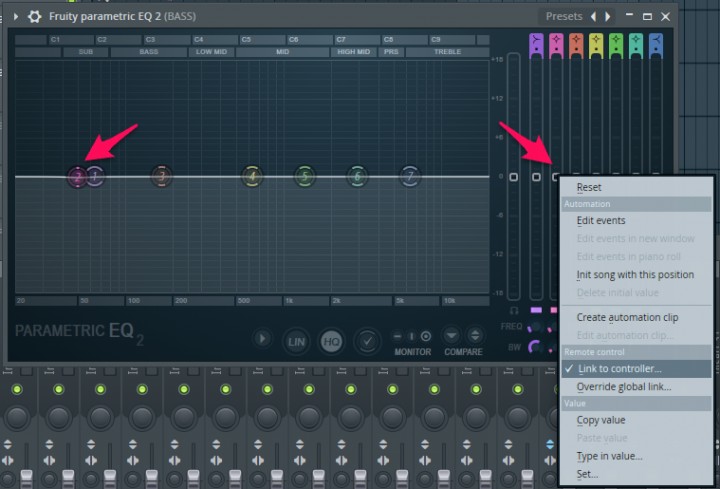Select band token 6 on the EQ curve
This screenshot has height=489, width=720.
[357, 176]
